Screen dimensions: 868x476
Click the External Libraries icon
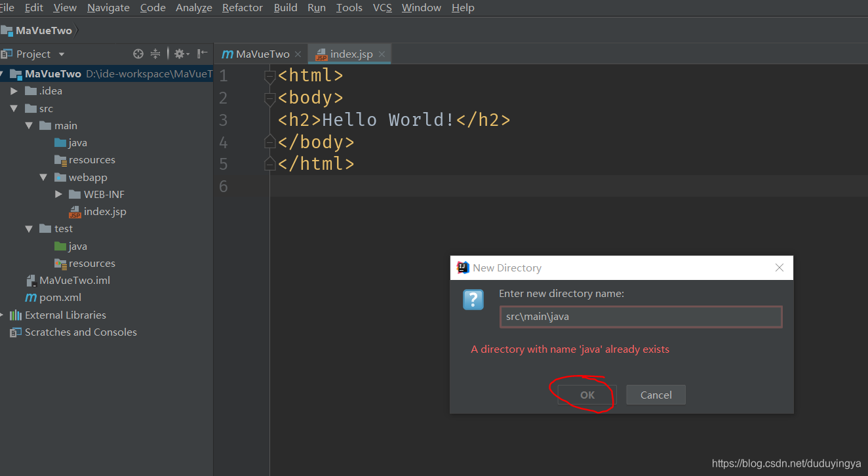[16, 315]
